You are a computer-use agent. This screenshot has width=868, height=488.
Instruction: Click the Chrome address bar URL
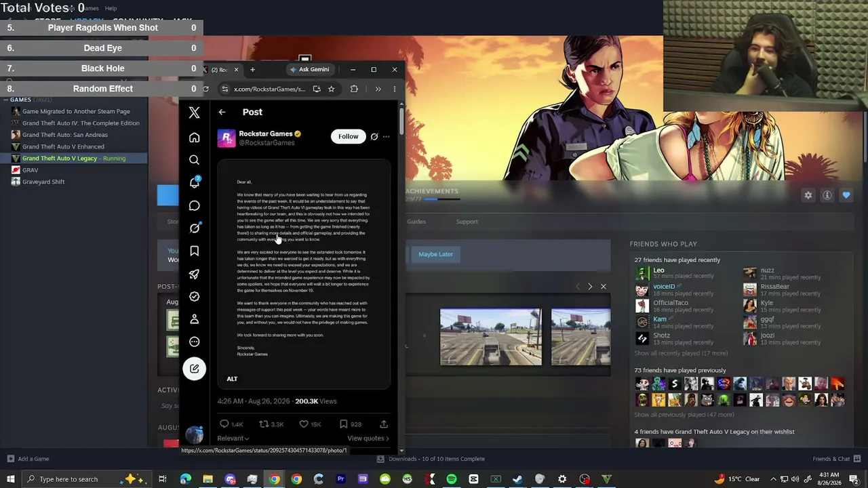coord(269,89)
